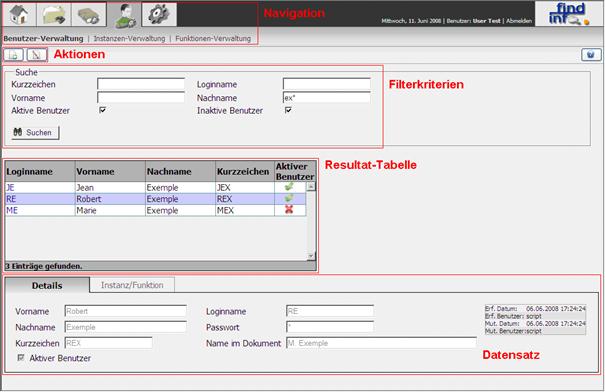Open the binoculars search navigation icon
Image resolution: width=605 pixels, height=392 pixels.
pos(89,15)
